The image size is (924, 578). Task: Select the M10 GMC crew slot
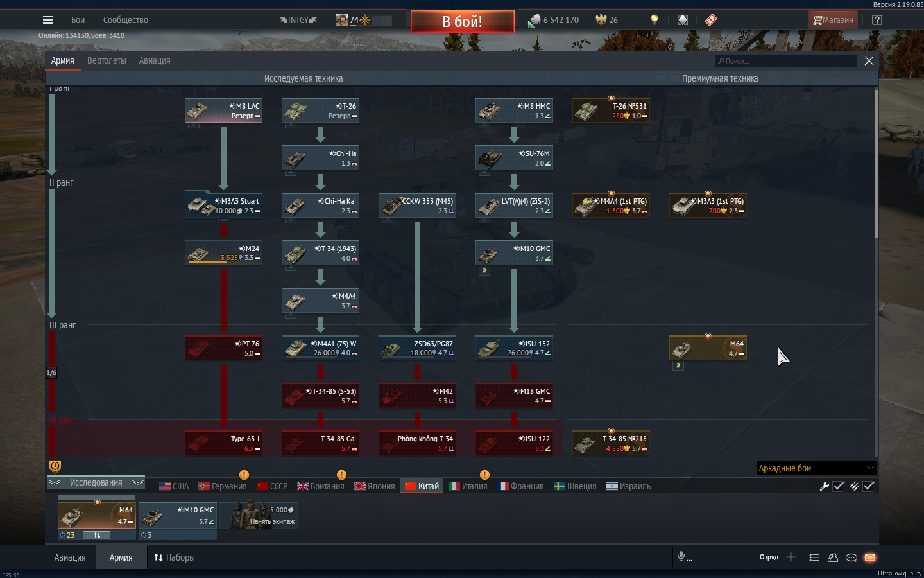[x=178, y=516]
